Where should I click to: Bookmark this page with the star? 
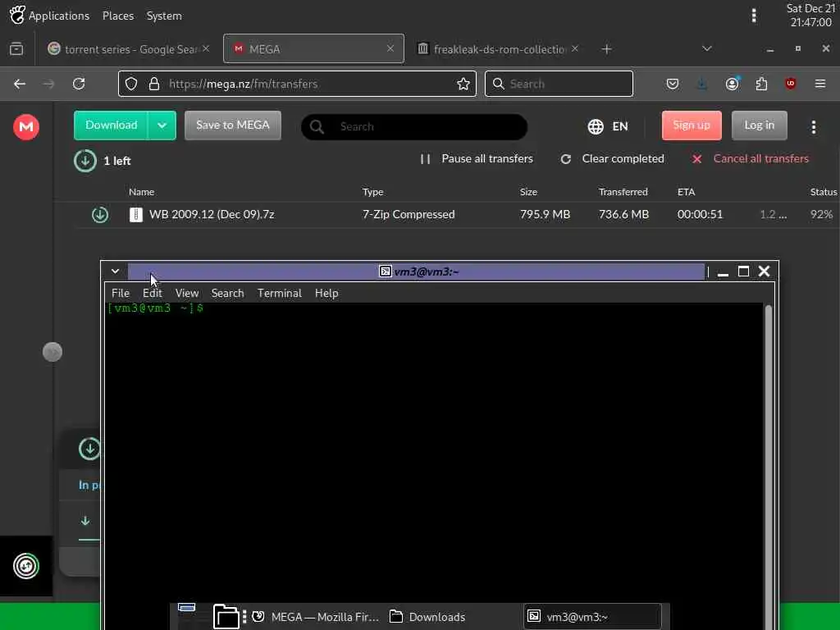463,84
